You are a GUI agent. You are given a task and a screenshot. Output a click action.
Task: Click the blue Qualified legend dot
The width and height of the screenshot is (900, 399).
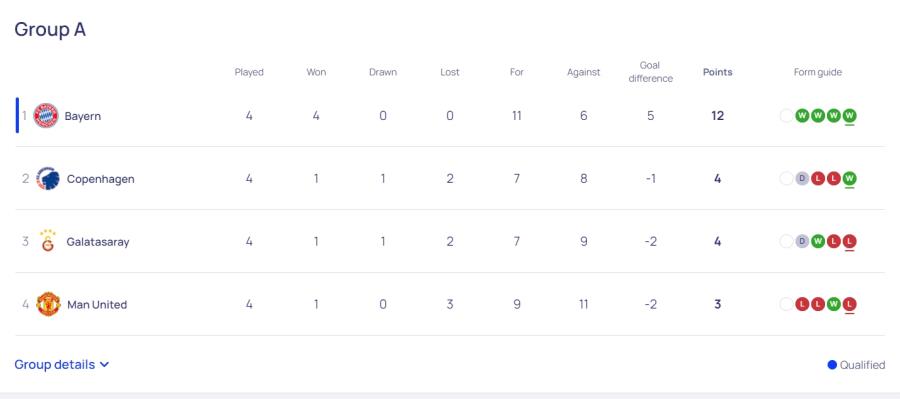point(832,365)
